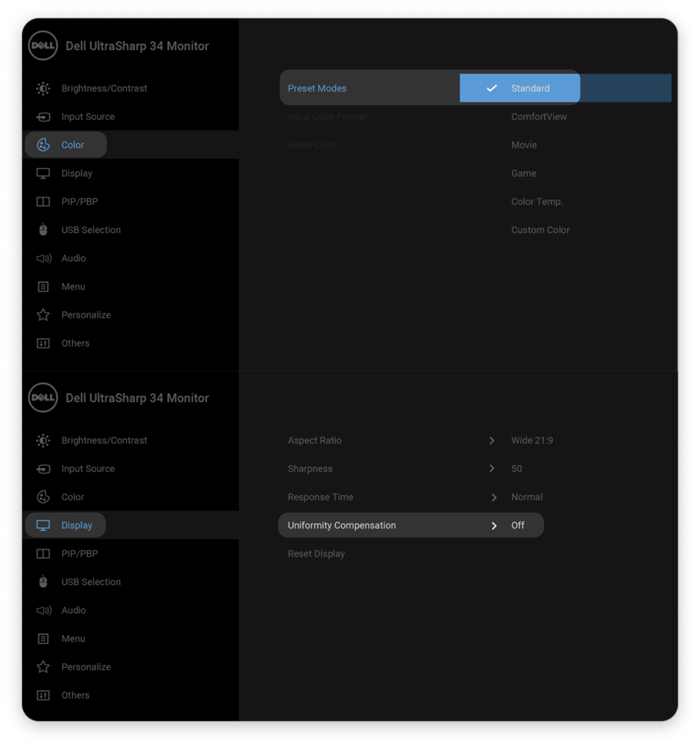
Task: Click Brightness/Contrast sun icon in upper menu
Action: pyautogui.click(x=43, y=88)
